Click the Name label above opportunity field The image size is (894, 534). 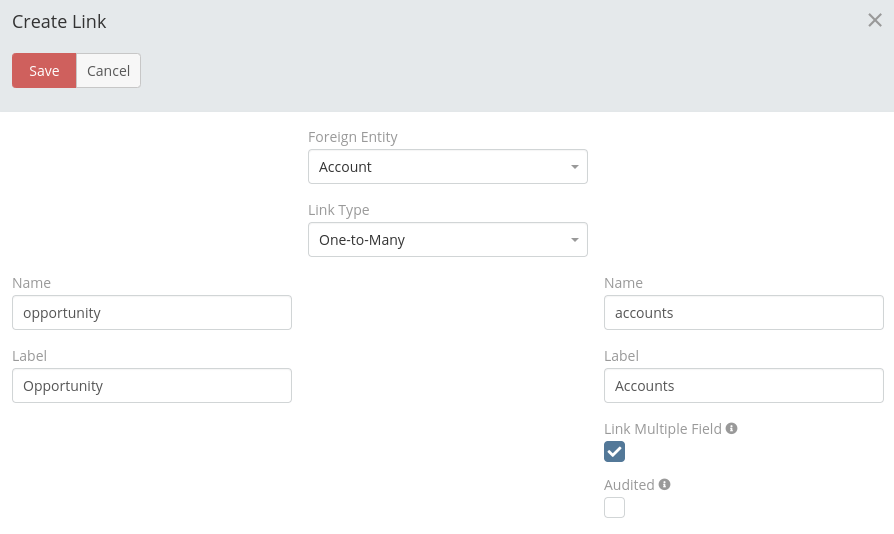(31, 283)
